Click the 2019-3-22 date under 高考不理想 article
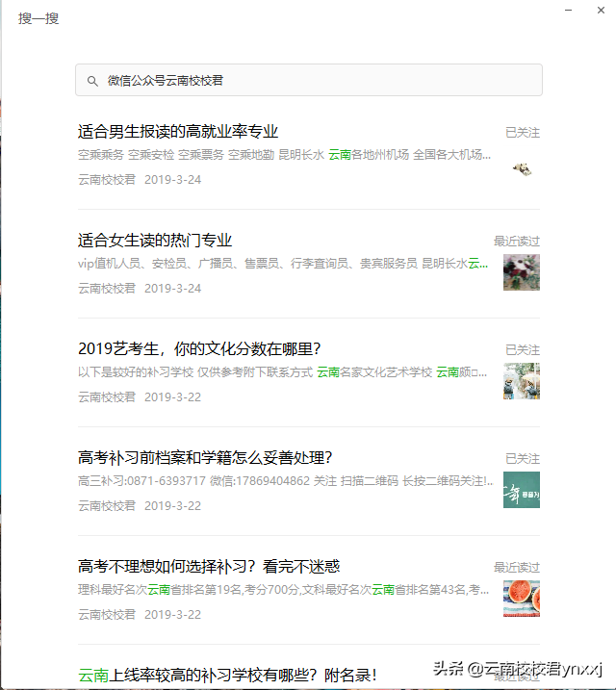Viewport: 616px width, 690px height. tap(172, 614)
